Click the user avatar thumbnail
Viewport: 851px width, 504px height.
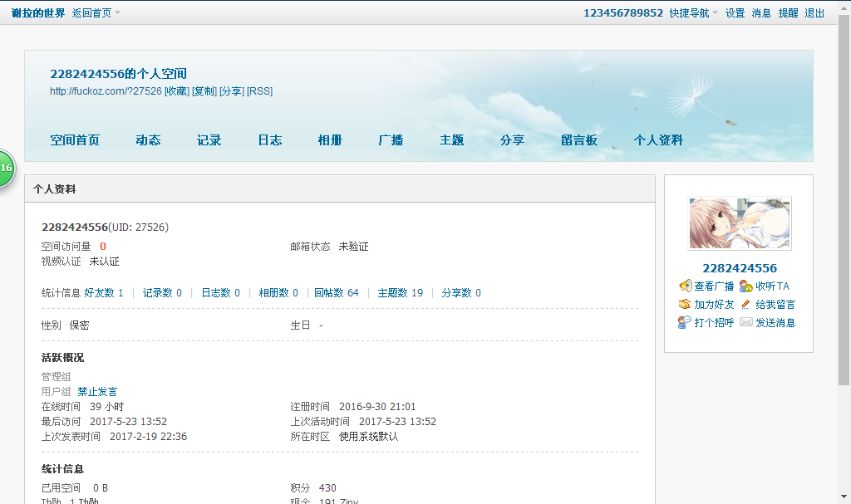(739, 223)
